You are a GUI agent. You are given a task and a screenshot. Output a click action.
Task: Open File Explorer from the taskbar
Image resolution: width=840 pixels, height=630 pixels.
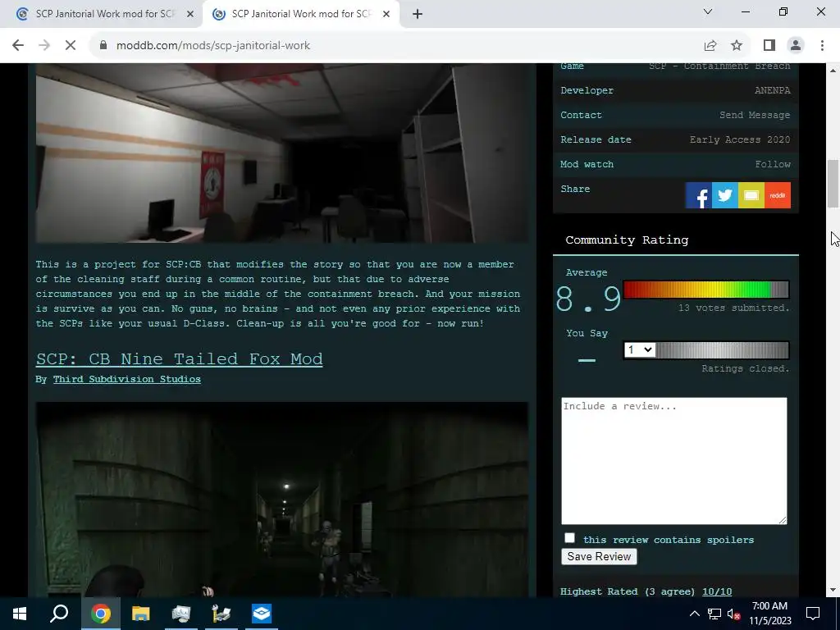[140, 614]
